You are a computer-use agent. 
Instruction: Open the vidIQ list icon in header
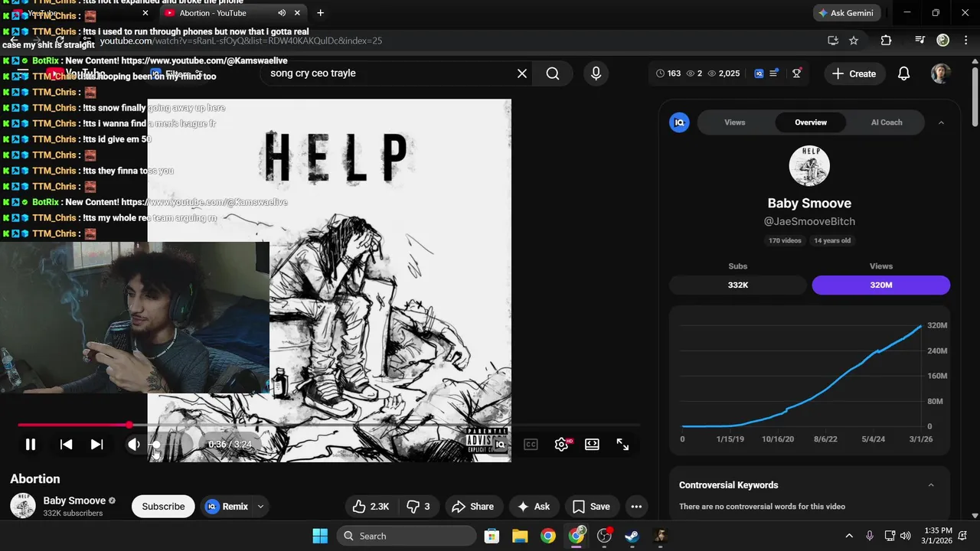[774, 73]
